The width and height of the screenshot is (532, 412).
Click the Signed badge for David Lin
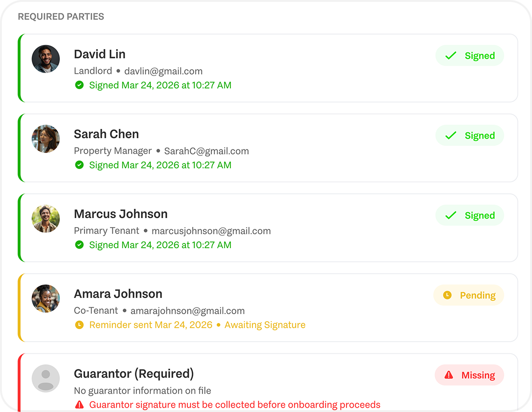tap(470, 56)
